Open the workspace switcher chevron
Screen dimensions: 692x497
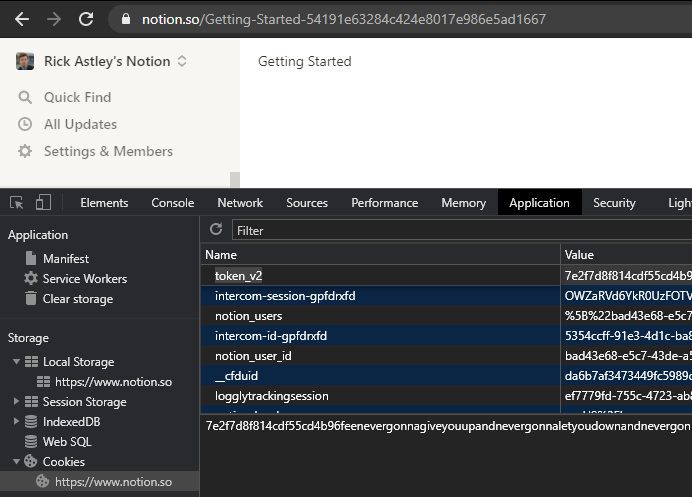click(182, 61)
